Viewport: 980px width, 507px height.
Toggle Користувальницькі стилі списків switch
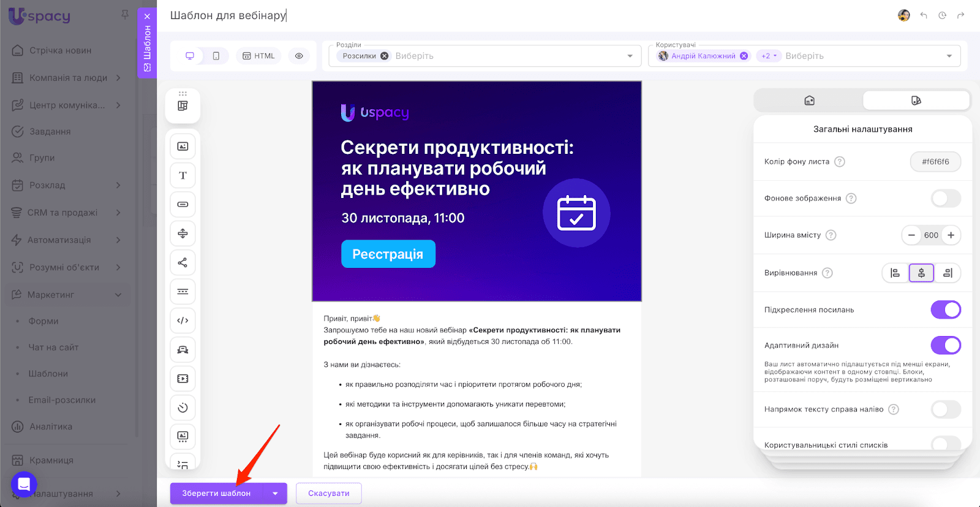pyautogui.click(x=946, y=444)
